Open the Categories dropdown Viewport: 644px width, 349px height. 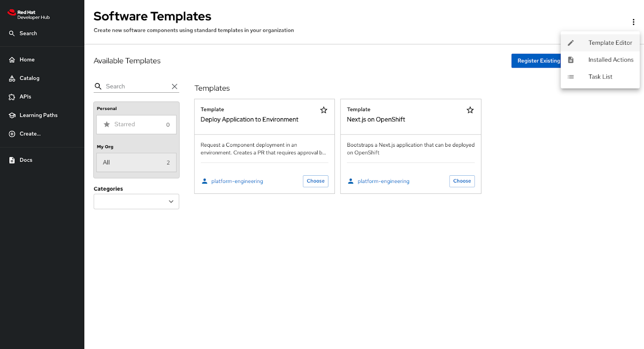(x=136, y=202)
